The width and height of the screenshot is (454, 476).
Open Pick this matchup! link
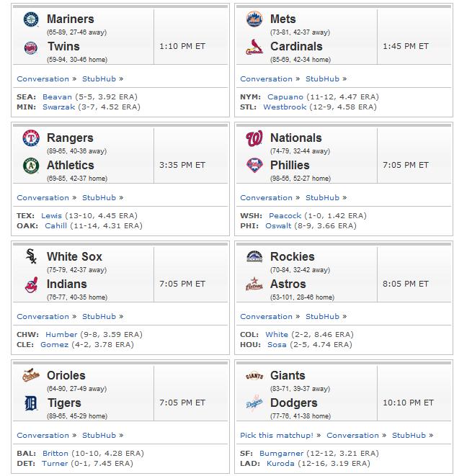[x=277, y=436]
